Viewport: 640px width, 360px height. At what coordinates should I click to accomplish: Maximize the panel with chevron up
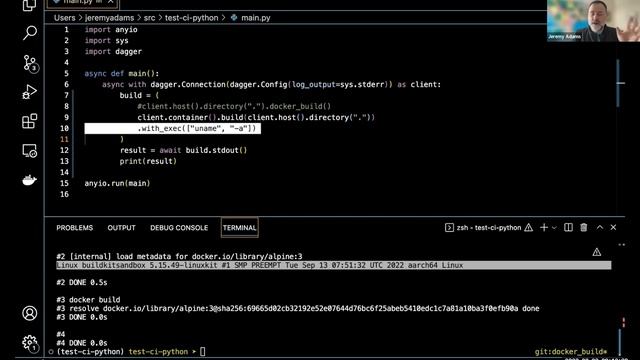pos(600,227)
